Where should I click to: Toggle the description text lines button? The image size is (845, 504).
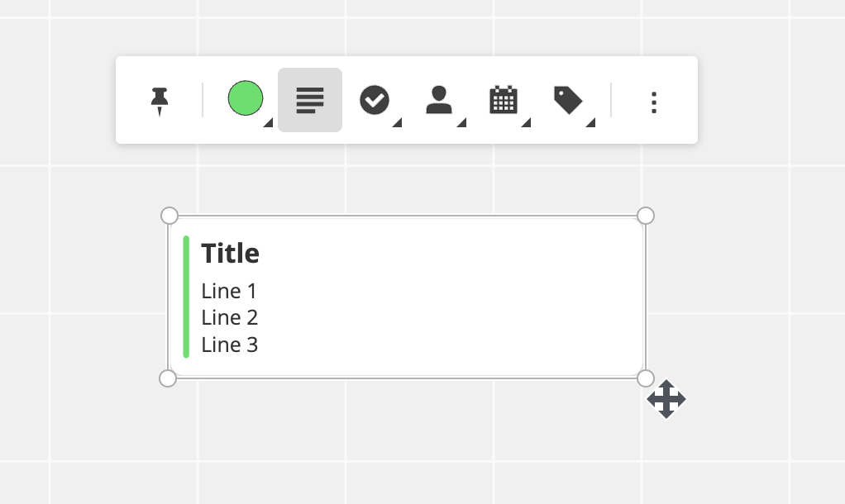tap(310, 100)
